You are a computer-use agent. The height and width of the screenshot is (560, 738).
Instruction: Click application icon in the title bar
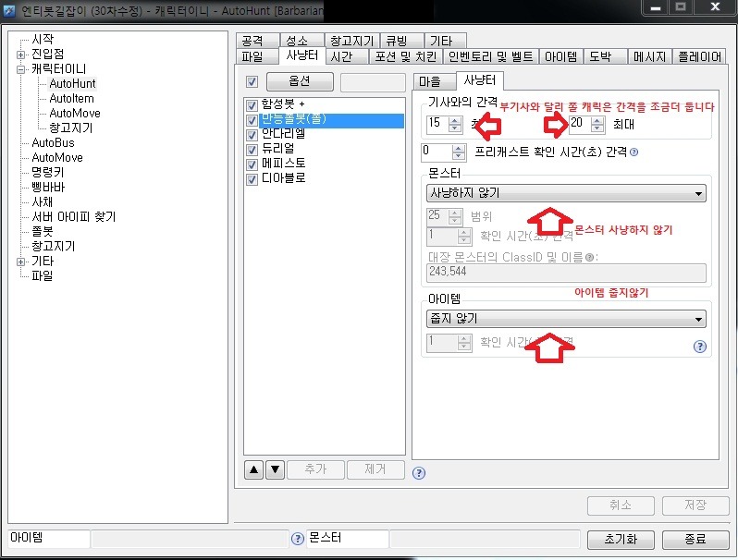point(9,10)
